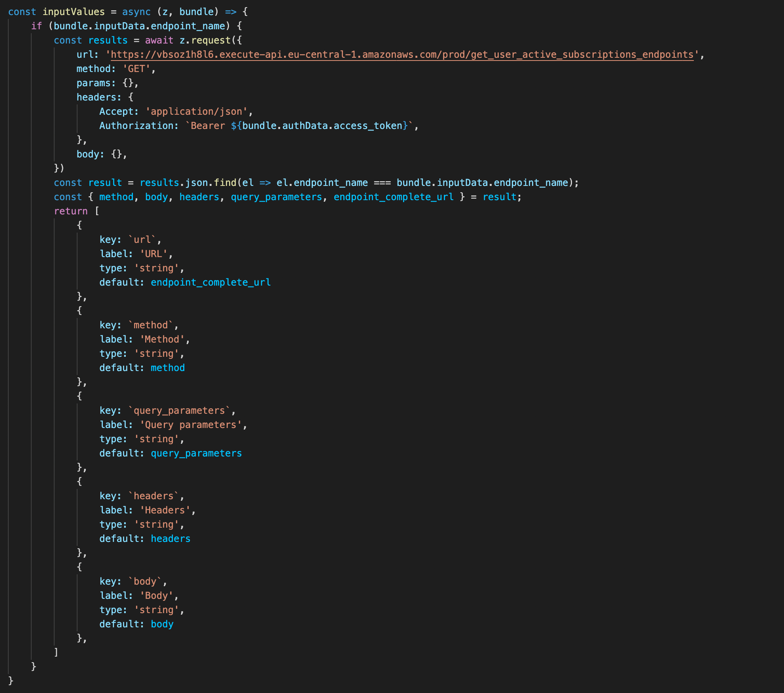Click 'el.endpoint_name' inside the find callback
Viewport: 784px width, 693px height.
point(322,183)
